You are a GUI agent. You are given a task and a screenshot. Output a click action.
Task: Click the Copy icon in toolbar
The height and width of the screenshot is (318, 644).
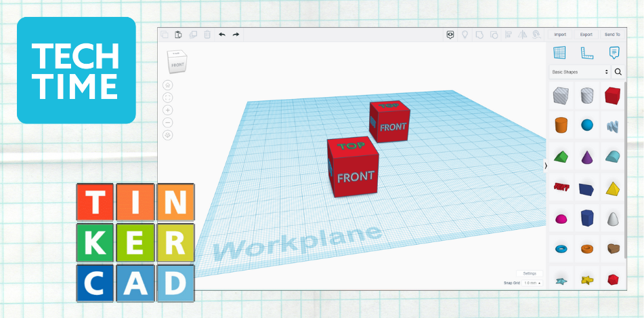pos(165,35)
